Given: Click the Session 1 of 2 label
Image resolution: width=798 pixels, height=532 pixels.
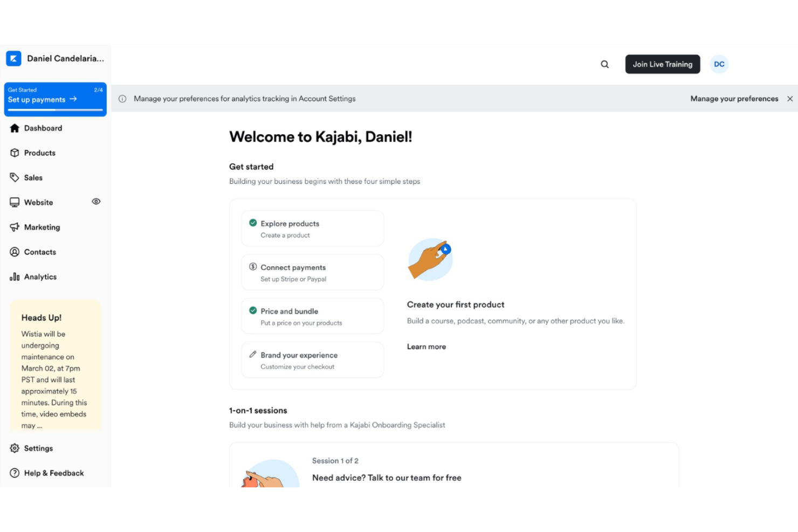Looking at the screenshot, I should tap(335, 461).
